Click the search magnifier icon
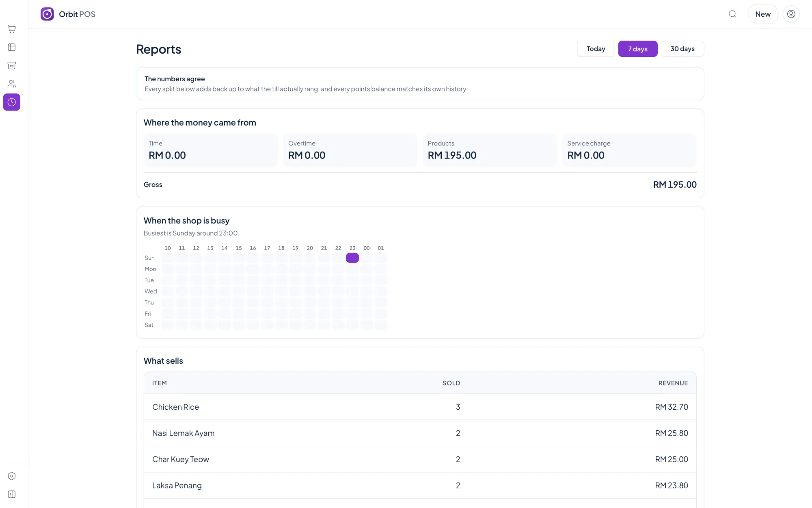Viewport: 812px width, 508px height. (x=732, y=14)
